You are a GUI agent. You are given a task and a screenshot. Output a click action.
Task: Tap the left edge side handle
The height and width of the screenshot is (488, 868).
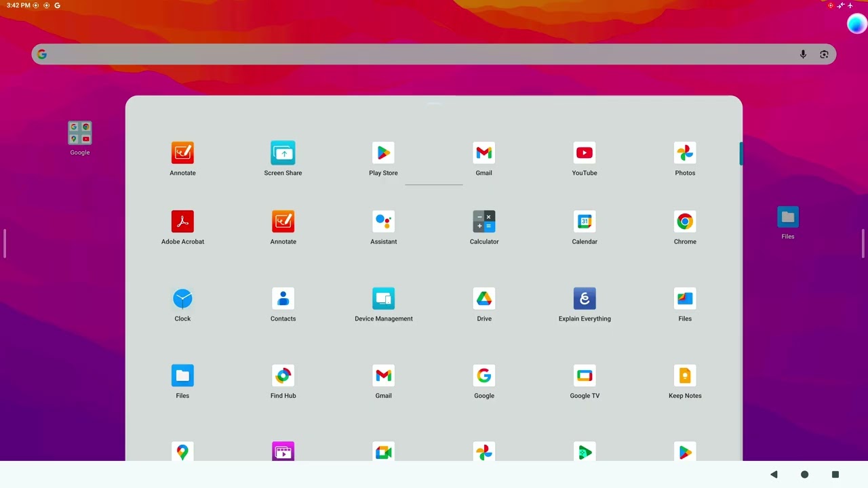tap(5, 243)
